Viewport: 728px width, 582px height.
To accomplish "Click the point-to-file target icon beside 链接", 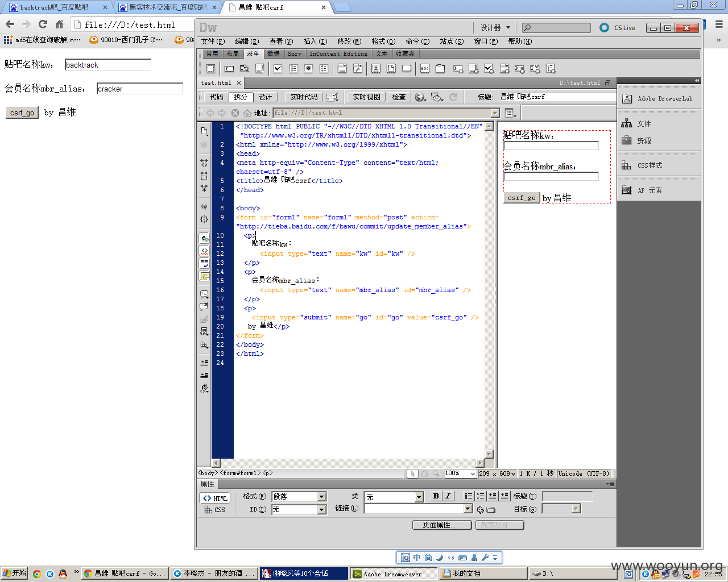I will [480, 509].
